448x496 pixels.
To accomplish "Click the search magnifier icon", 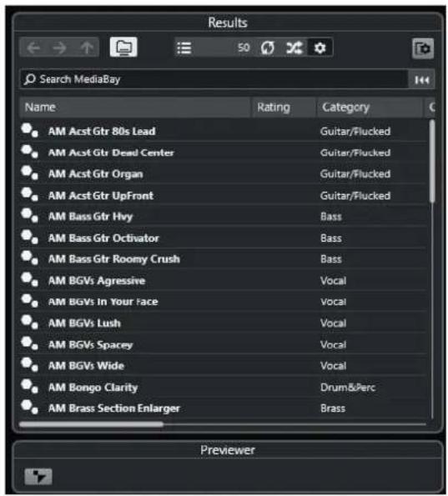I will coord(30,79).
